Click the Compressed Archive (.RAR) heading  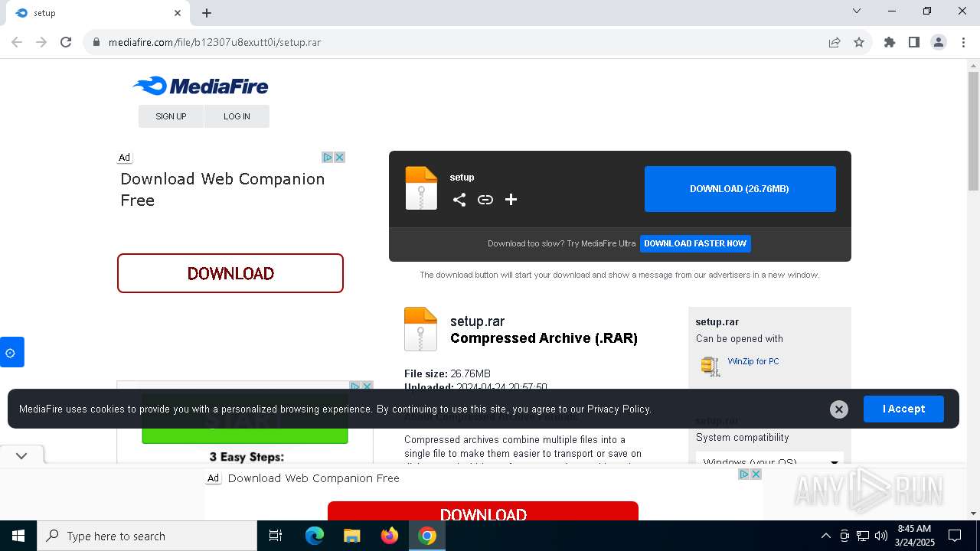coord(544,338)
